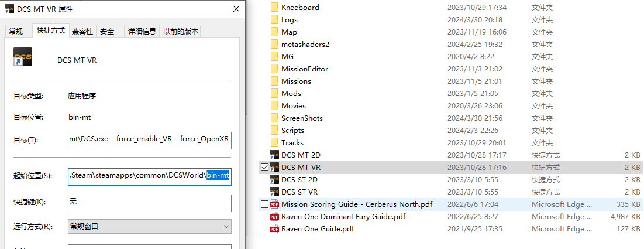The height and width of the screenshot is (249, 644).
Task: Switch to the 以前的版本 tab
Action: pyautogui.click(x=181, y=31)
